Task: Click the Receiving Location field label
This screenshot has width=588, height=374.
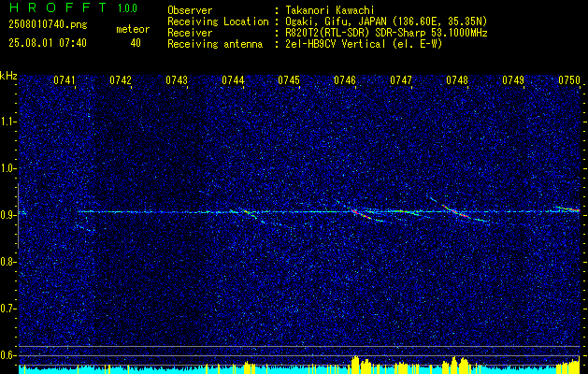Action: 218,22
